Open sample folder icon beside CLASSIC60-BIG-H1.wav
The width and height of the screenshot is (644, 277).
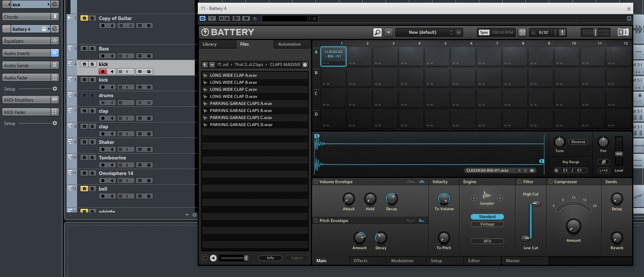[532, 171]
